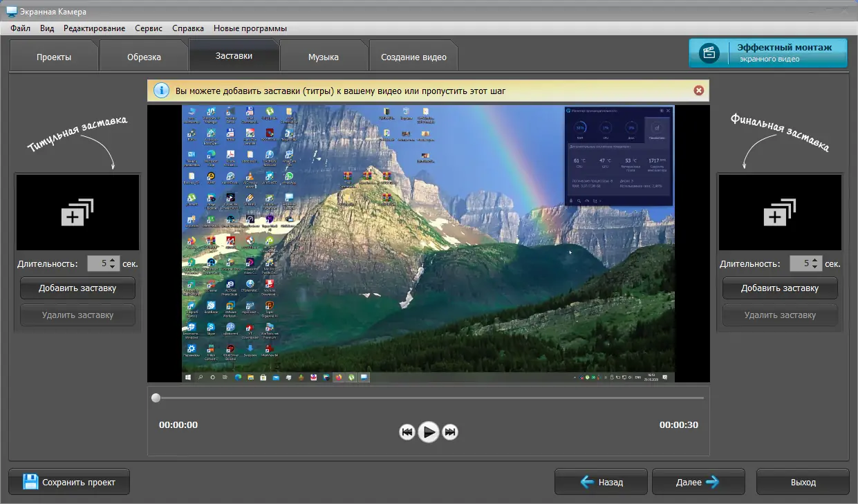Switch to the Обрезка tab

coord(144,57)
